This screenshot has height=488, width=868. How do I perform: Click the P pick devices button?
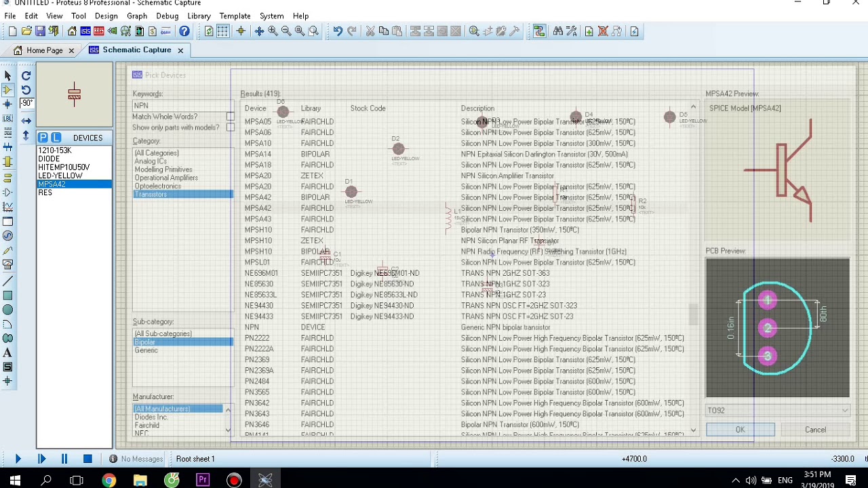[43, 138]
